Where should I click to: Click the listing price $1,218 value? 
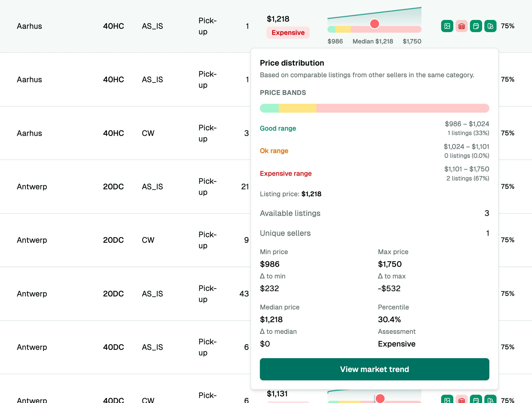click(x=311, y=194)
